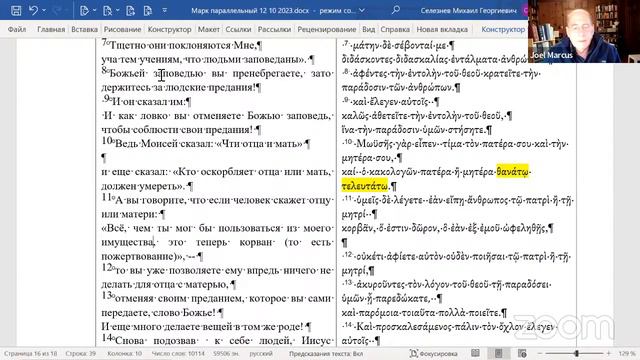Go to the Рассылки ribbon tab

click(274, 29)
